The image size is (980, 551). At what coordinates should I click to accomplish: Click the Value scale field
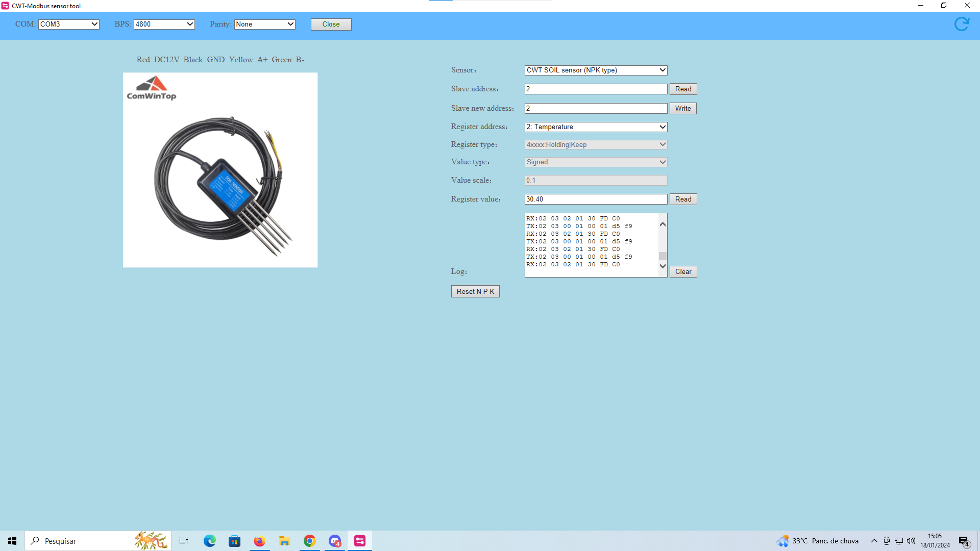coord(596,180)
